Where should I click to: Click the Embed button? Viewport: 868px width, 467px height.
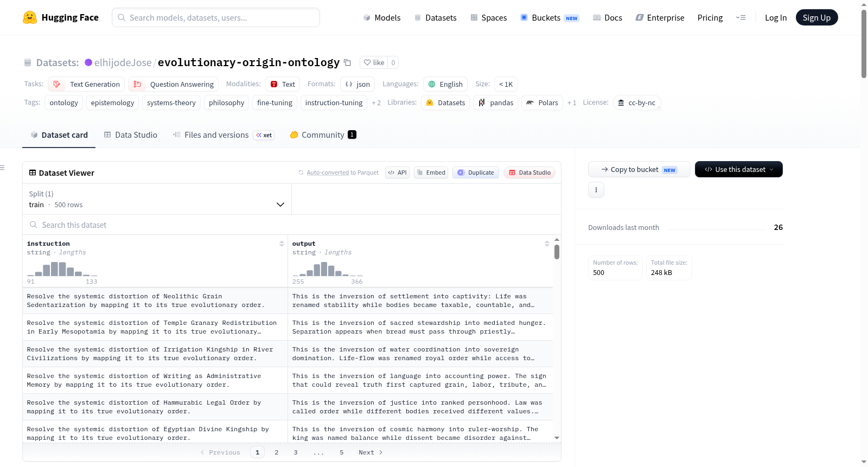point(431,172)
